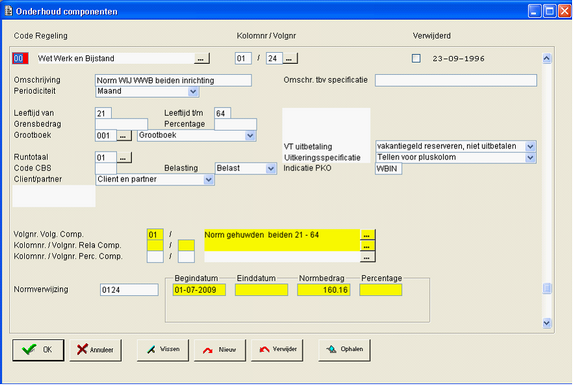The width and height of the screenshot is (573, 385).
Task: Click the scroll up arrow
Action: [547, 58]
